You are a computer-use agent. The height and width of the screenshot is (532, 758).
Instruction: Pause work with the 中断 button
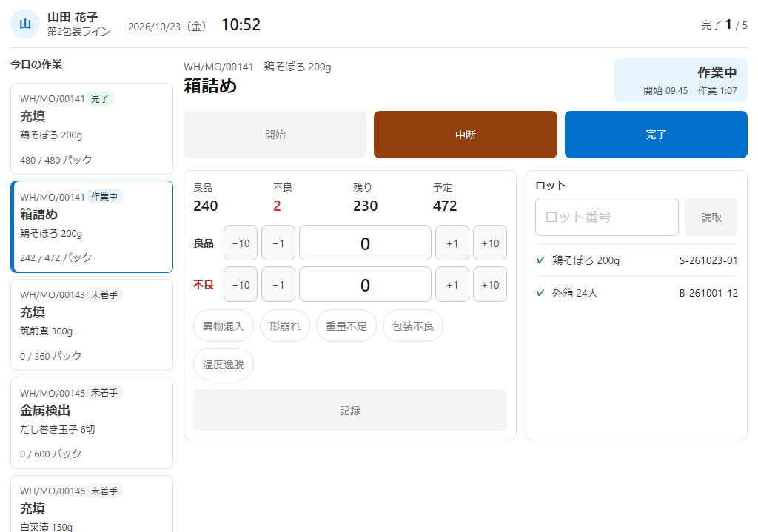466,135
